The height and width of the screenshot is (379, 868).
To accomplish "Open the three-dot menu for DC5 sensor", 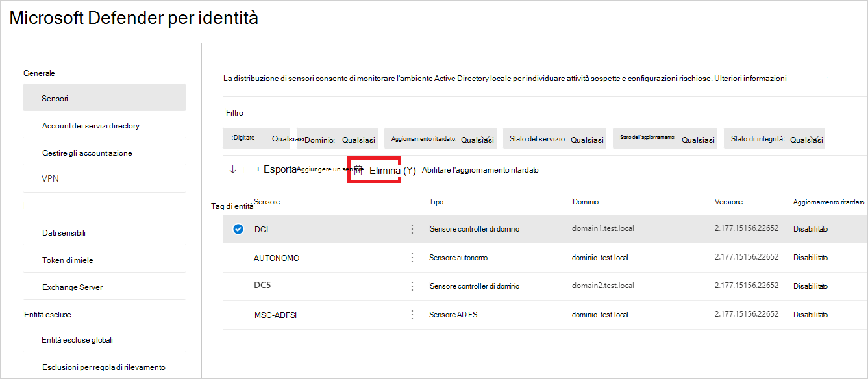I will (412, 286).
